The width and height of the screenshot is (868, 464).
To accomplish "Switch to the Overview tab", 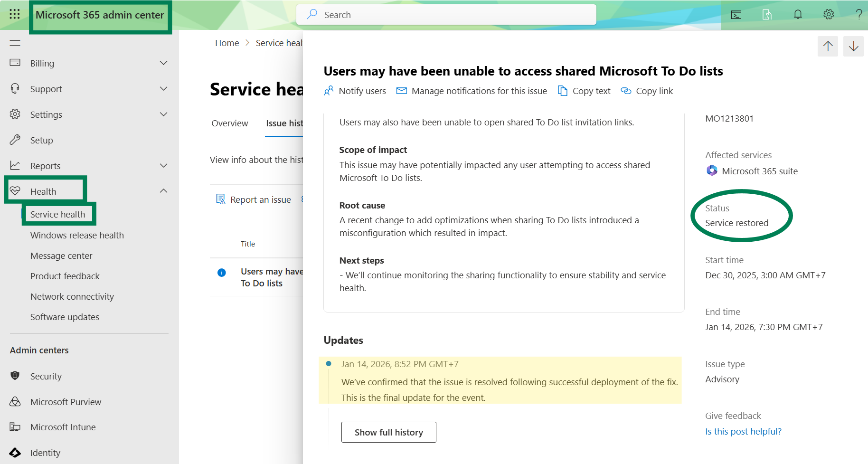I will pyautogui.click(x=230, y=123).
